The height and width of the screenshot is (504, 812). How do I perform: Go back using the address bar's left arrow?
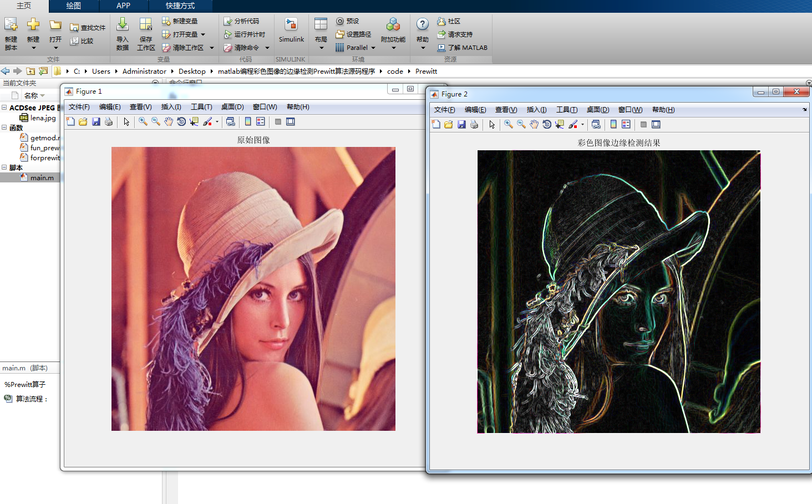tap(6, 71)
